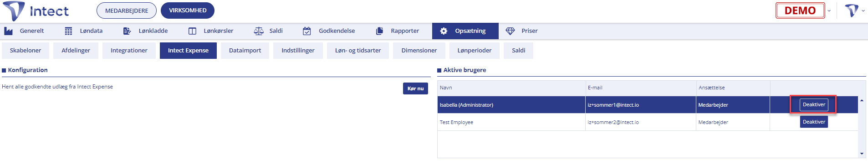Screen dimensions: 868x166
Task: Click the Lønkørsler icon
Action: tap(192, 31)
